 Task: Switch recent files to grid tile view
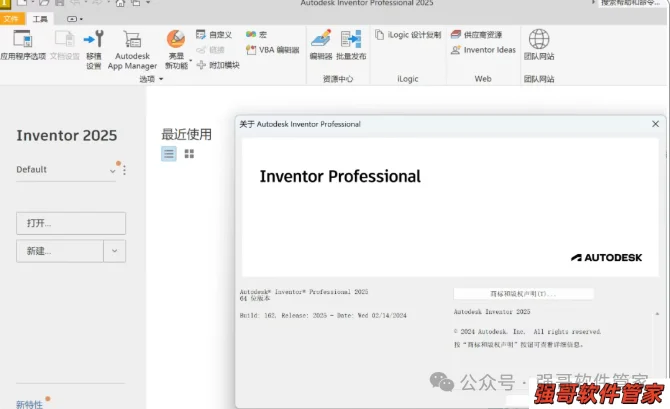pos(189,153)
